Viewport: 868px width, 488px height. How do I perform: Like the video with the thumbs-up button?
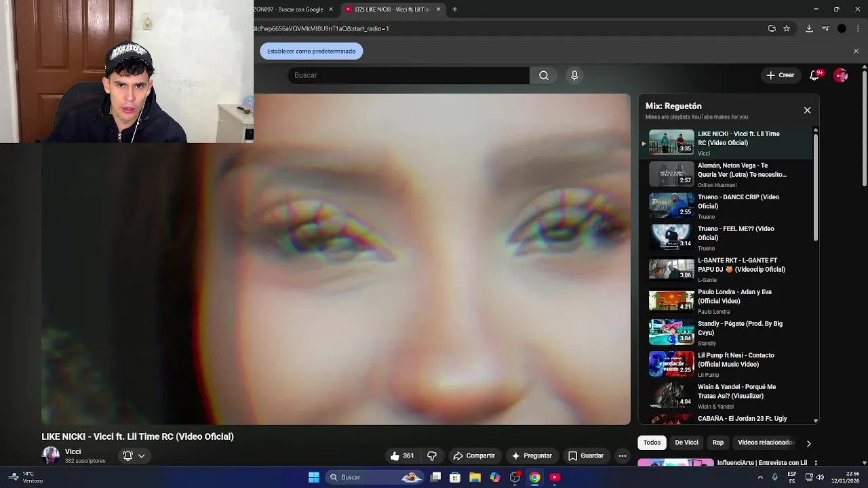pos(402,455)
